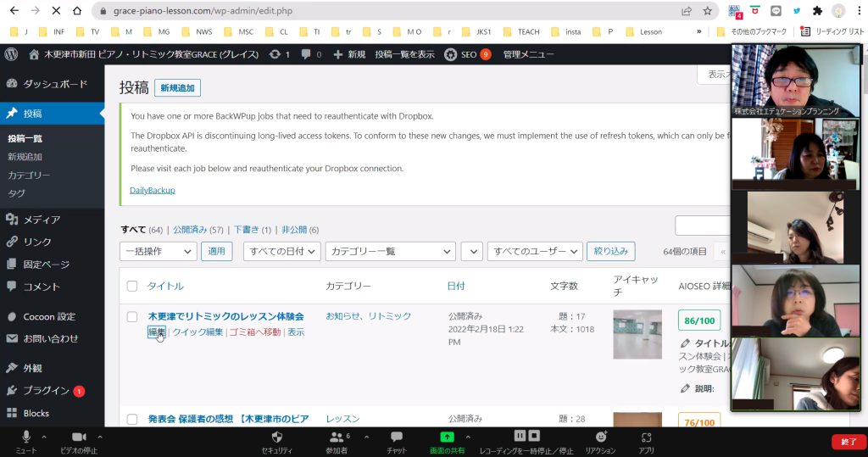Check the box for 発表会 保護者の感想 post
This screenshot has height=457, width=868.
[x=132, y=419]
